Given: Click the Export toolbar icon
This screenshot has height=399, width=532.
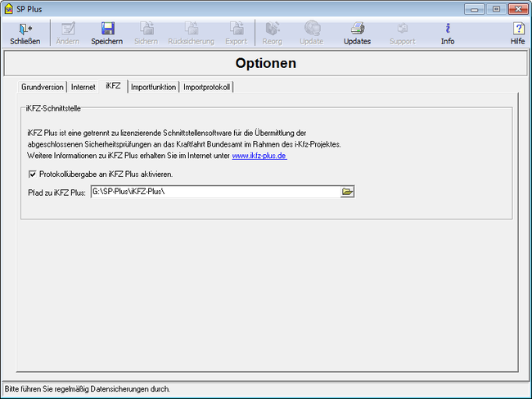Looking at the screenshot, I should point(236,29).
